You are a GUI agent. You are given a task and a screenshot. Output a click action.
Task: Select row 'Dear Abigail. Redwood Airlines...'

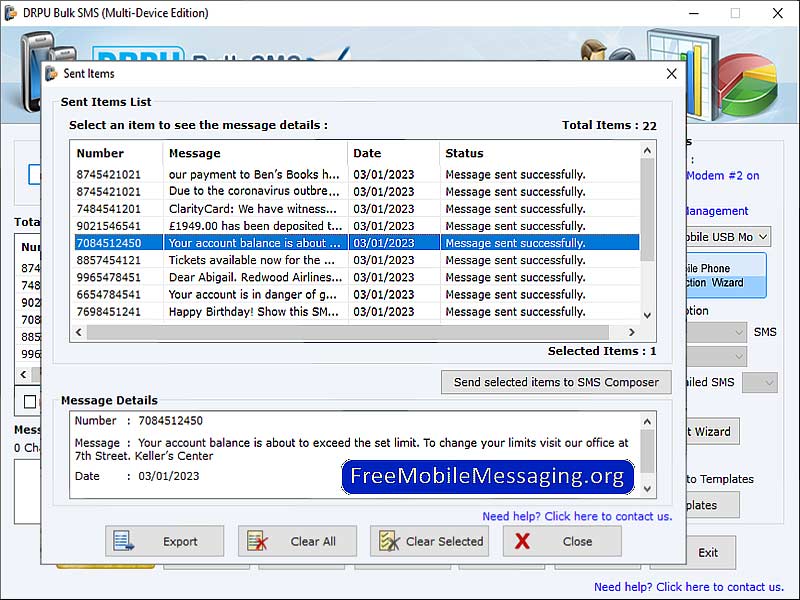[357, 277]
